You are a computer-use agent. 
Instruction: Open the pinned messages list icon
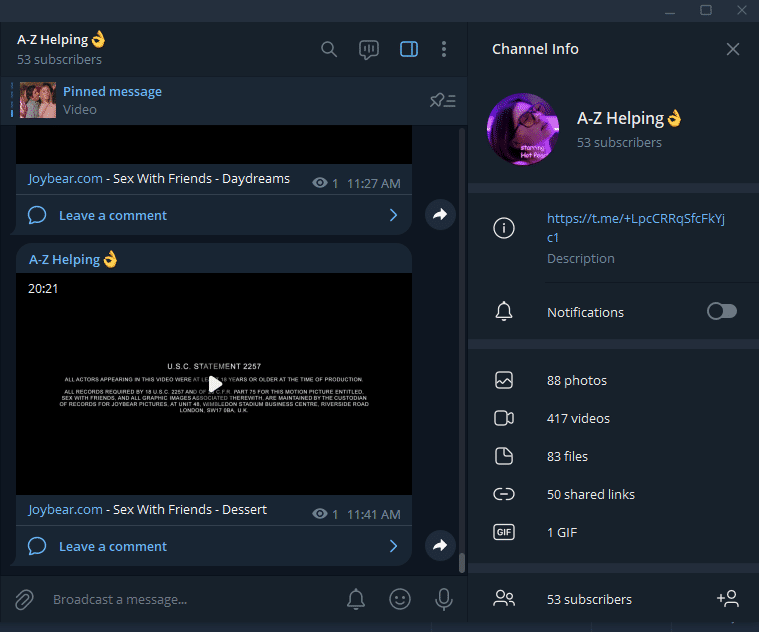pyautogui.click(x=443, y=100)
